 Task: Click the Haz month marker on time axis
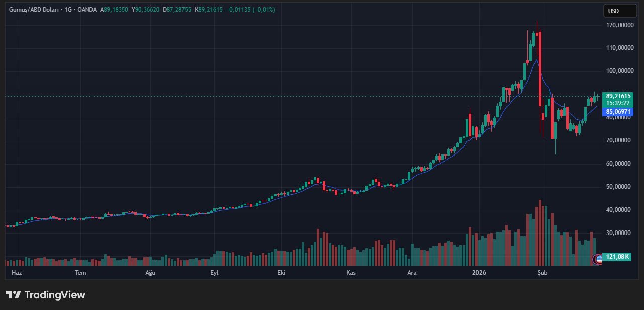[x=17, y=273]
